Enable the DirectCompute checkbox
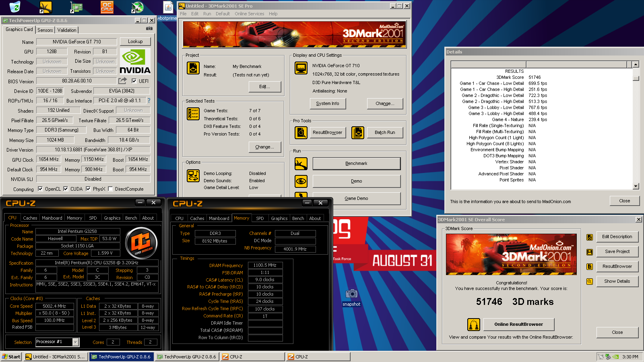Screen dimensions: 644x362 (x=110, y=189)
